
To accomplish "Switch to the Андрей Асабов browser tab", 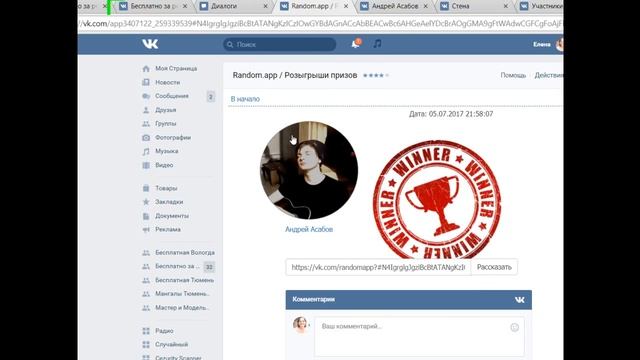I will 395,6.
